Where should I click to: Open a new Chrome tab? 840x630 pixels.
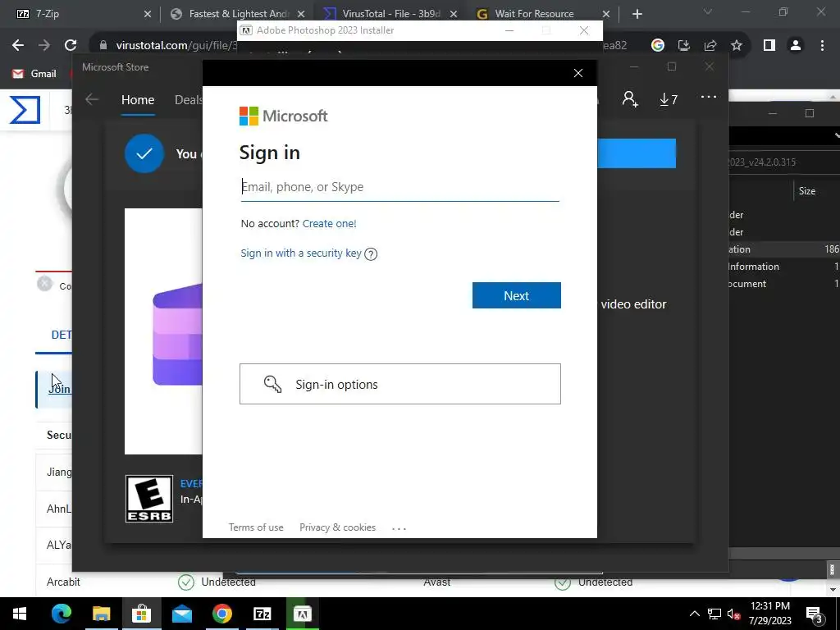pyautogui.click(x=637, y=14)
